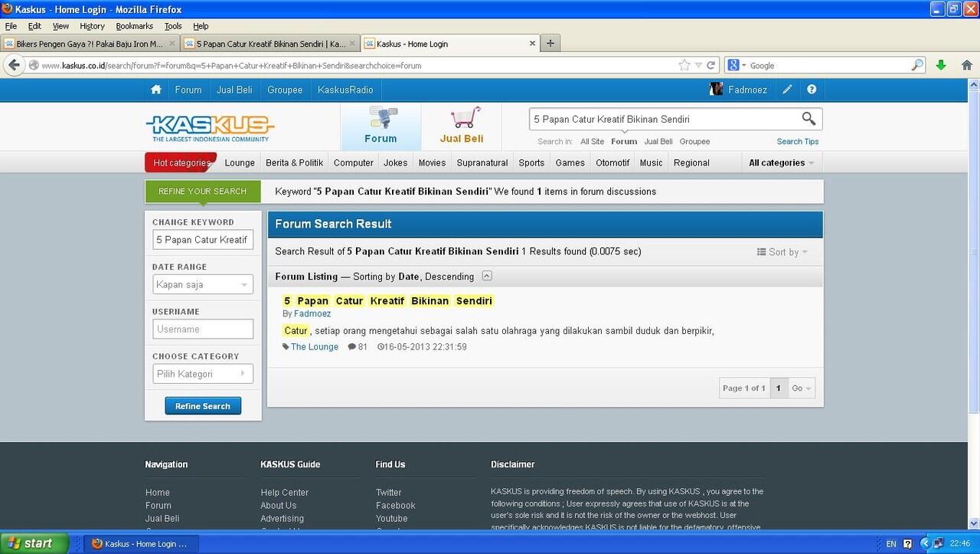Close the Kaskus - Home Login tab
Image resolution: width=980 pixels, height=554 pixels.
(x=533, y=44)
